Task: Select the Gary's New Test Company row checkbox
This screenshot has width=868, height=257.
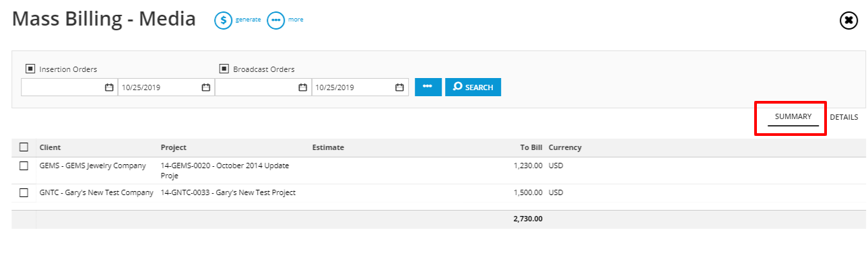Action: [24, 192]
